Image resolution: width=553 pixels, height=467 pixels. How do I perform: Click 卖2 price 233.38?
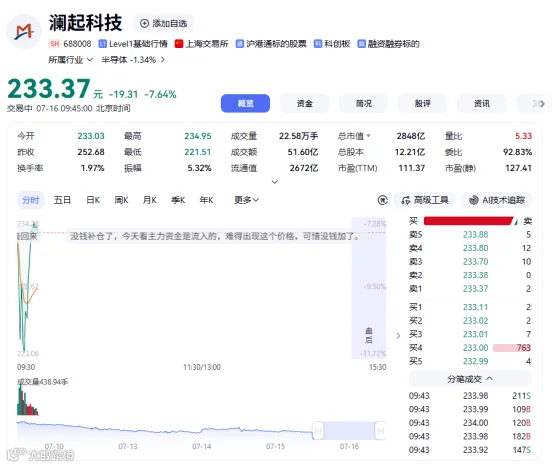click(475, 275)
